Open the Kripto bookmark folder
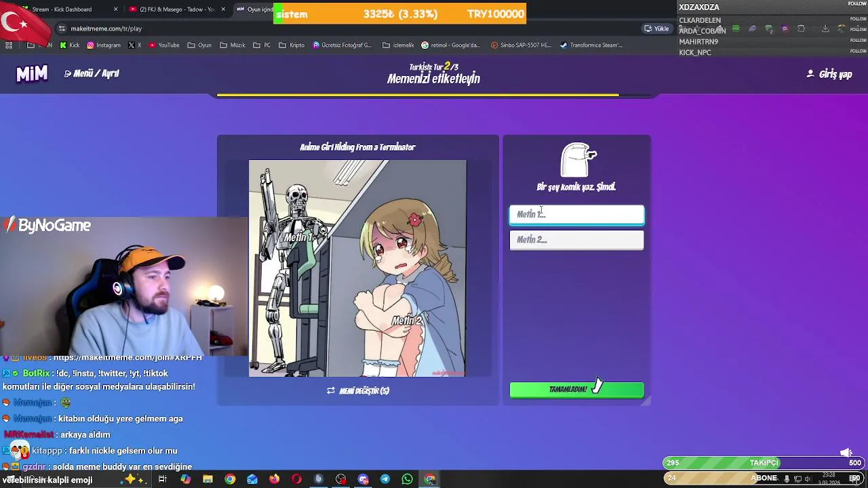 click(x=292, y=45)
